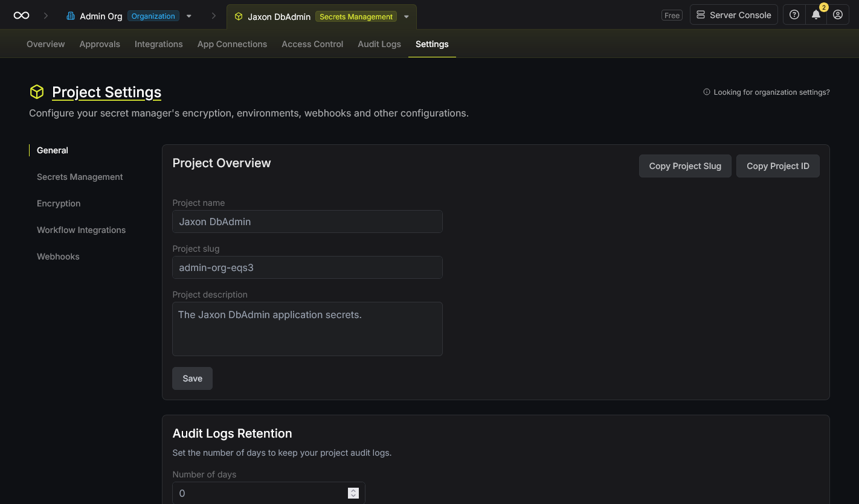Click the Jaxon DbAdmin project icon
The image size is (859, 504).
239,16
